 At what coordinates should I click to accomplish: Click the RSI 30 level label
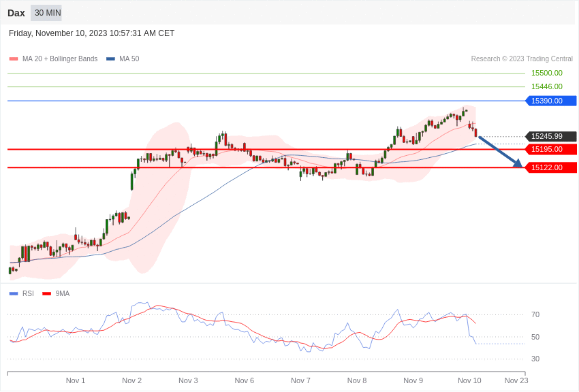coord(535,359)
